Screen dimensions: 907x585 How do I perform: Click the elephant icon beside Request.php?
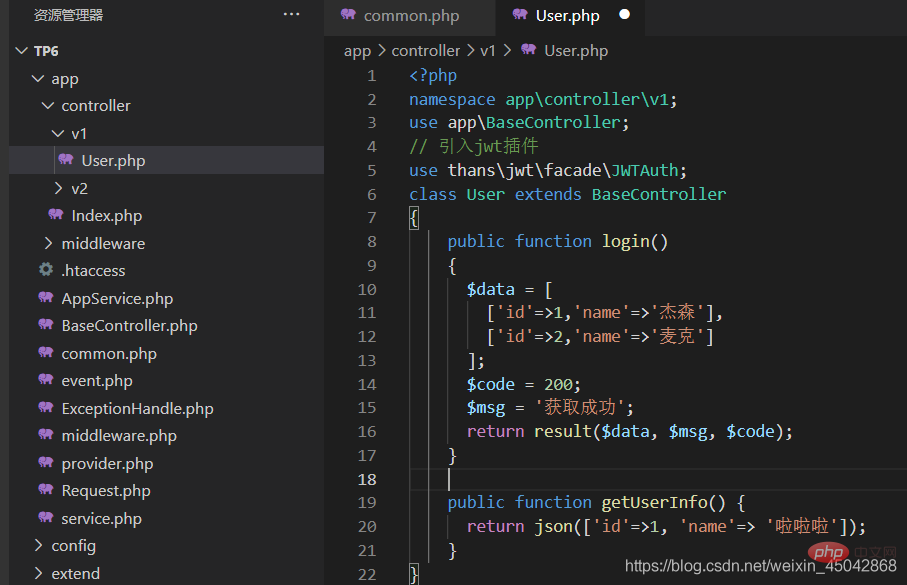point(46,490)
